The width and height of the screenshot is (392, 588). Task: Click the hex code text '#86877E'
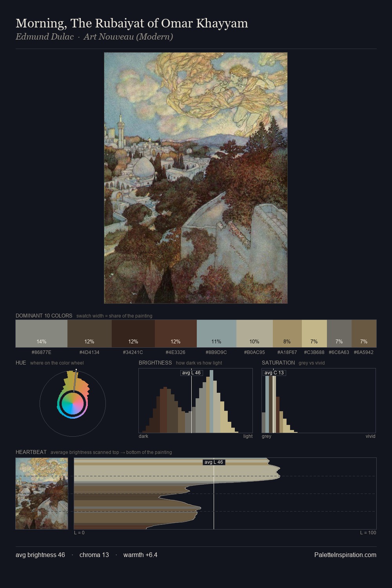click(x=42, y=352)
